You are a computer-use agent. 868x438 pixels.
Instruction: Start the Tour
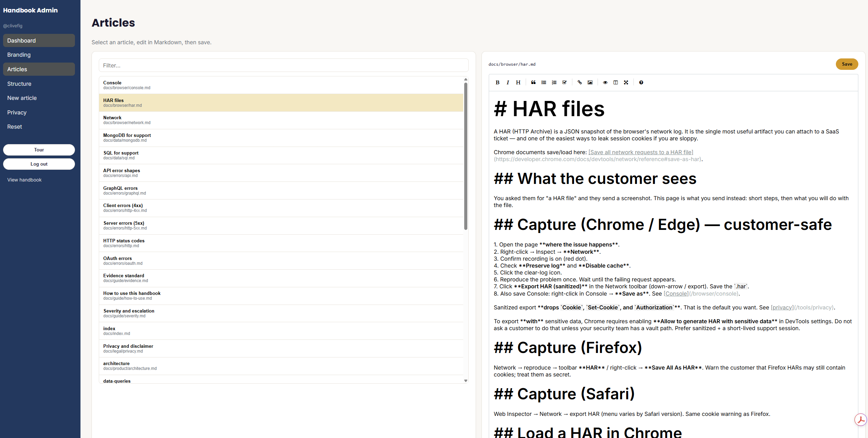point(39,150)
